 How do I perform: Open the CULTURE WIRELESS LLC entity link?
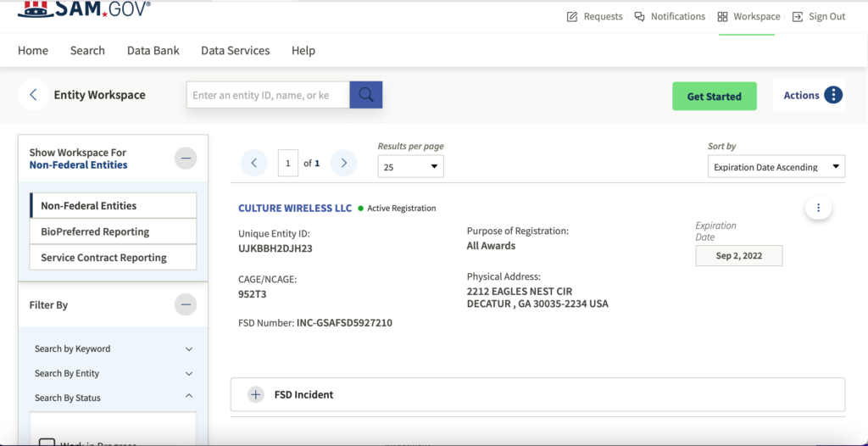pos(295,209)
